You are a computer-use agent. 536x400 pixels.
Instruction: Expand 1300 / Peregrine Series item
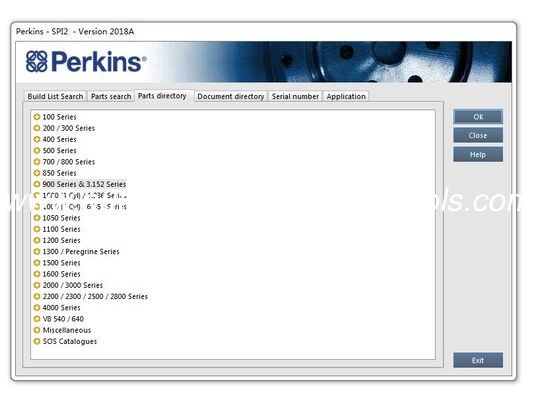81,252
